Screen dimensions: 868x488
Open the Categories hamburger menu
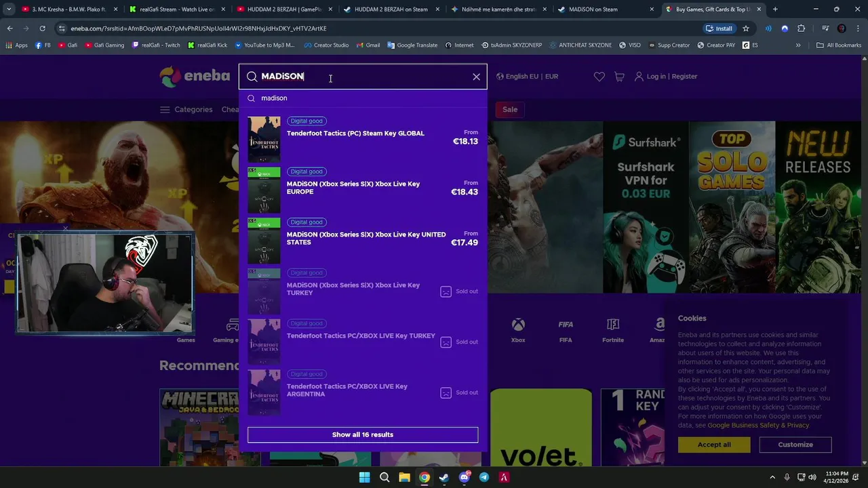pyautogui.click(x=186, y=109)
